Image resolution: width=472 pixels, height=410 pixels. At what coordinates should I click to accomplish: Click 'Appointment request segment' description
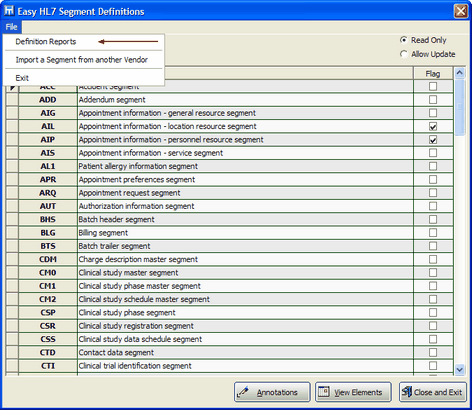129,193
